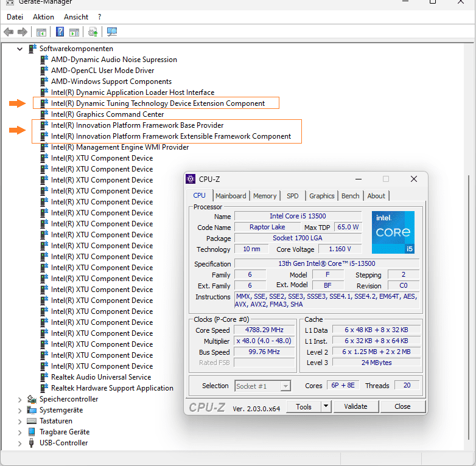Expand the Systemgeräte node
The image size is (476, 466).
pyautogui.click(x=20, y=410)
